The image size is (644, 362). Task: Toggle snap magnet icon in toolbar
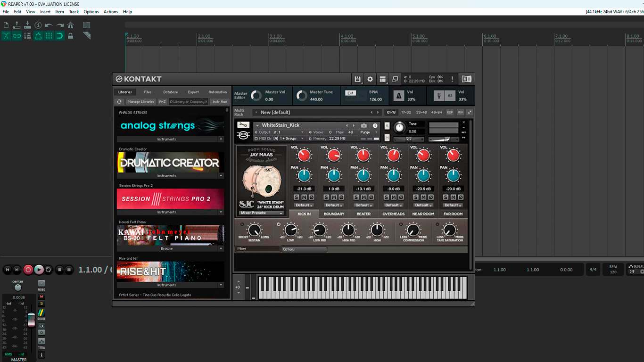click(60, 36)
